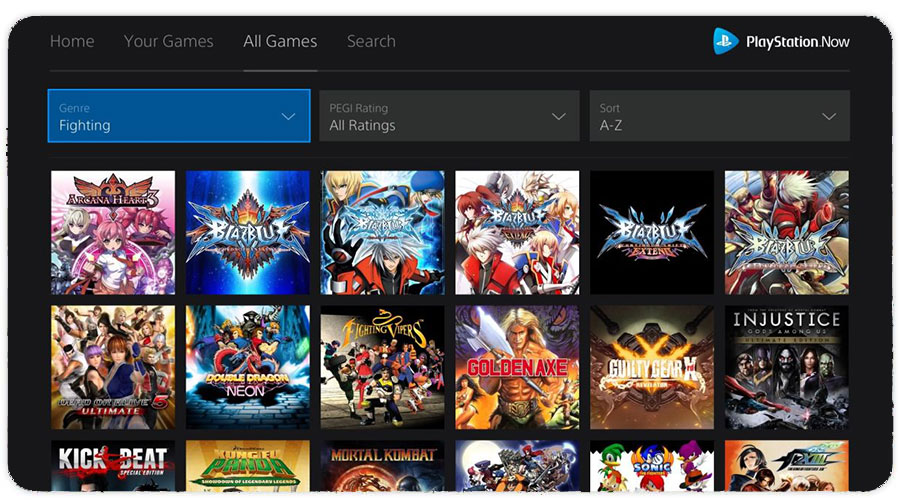
Task: Select the Kung Fu Panda game tile
Action: (x=248, y=466)
